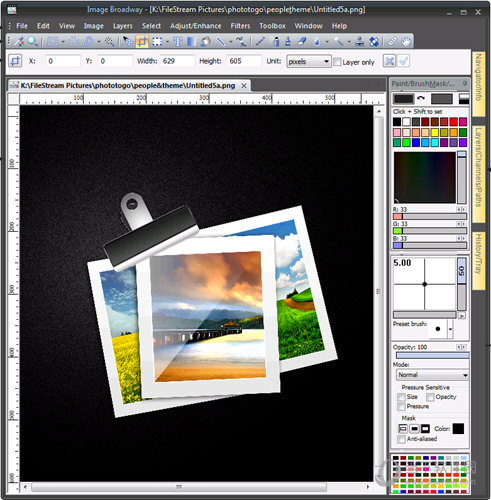Reset to default black and white colors

click(463, 99)
